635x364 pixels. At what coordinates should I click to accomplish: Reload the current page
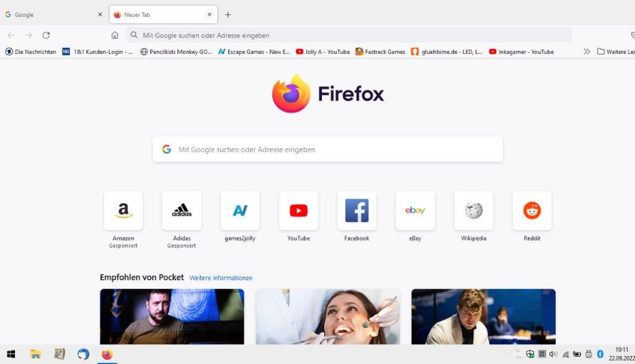(46, 35)
